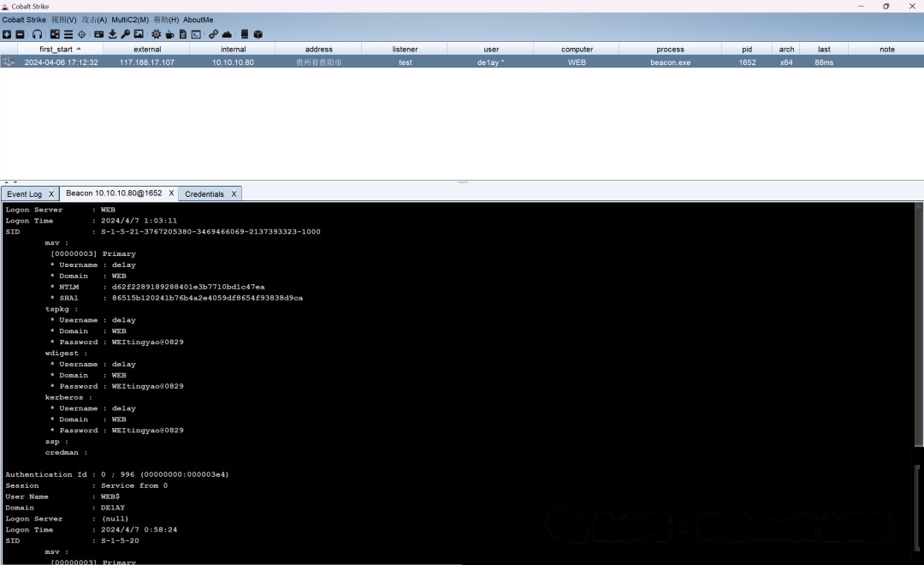
Task: Show the Target Table crosshair icon
Action: point(82,34)
